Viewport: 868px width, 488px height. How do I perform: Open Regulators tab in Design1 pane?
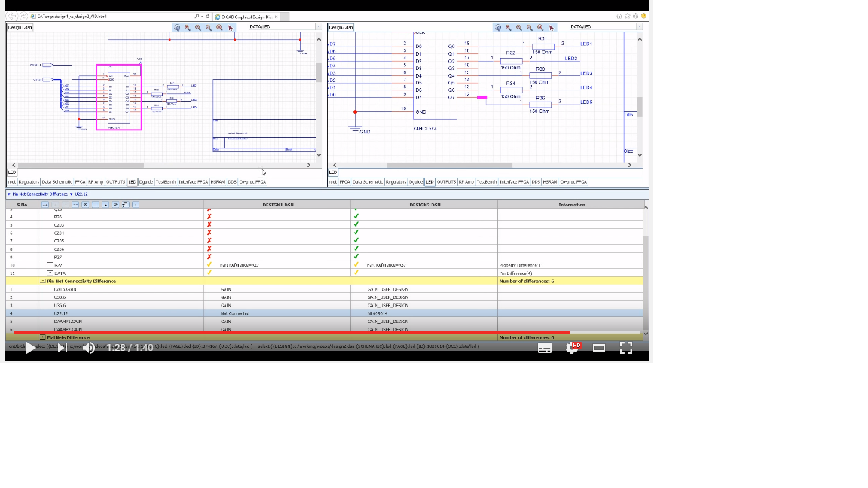tap(29, 182)
